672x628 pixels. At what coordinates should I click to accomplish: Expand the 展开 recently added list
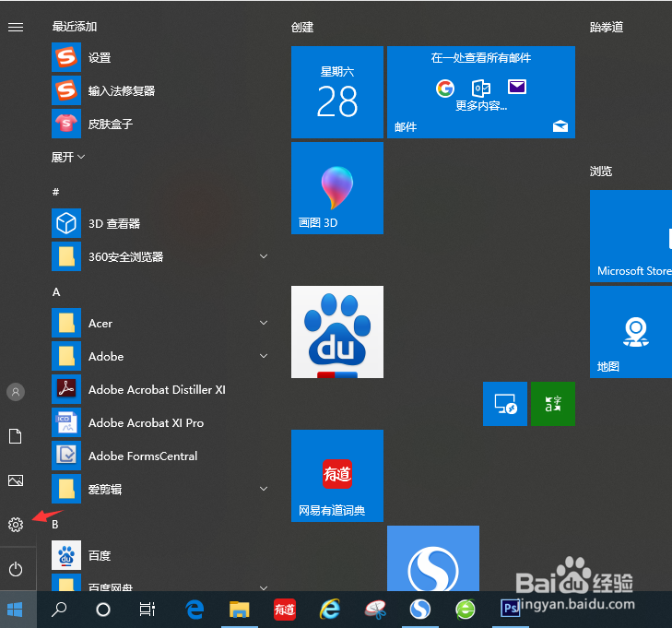pyautogui.click(x=67, y=158)
